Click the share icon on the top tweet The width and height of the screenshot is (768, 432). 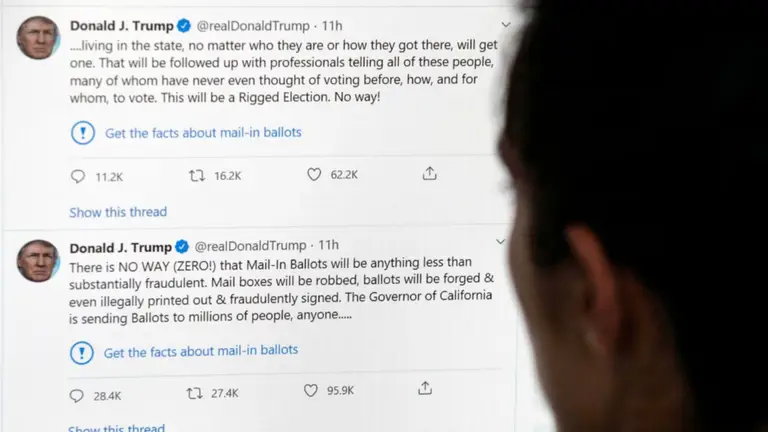430,173
